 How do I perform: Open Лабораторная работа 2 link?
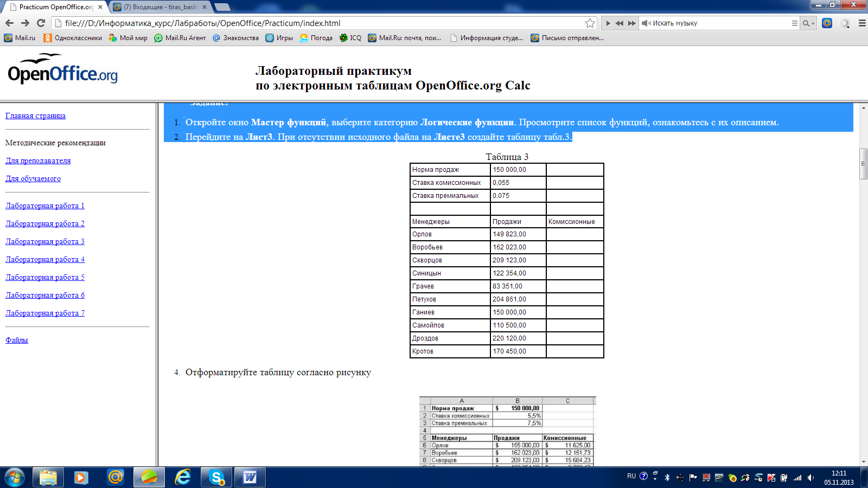tap(45, 223)
